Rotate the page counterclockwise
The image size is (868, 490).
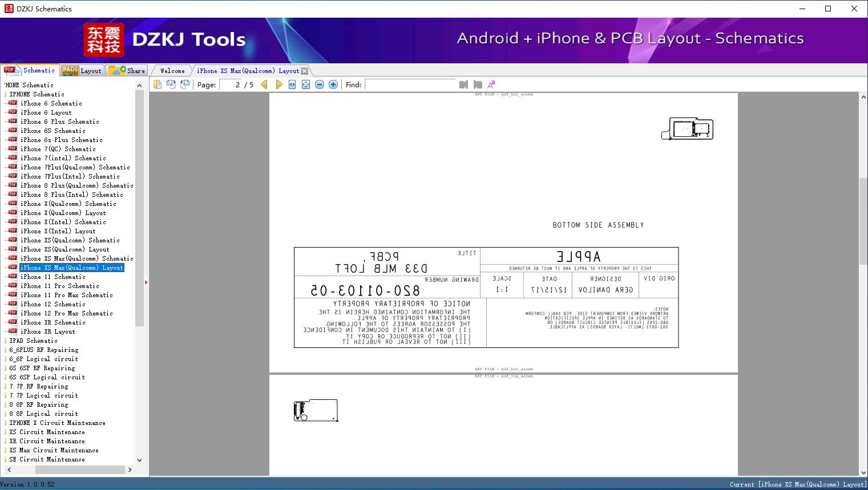pyautogui.click(x=185, y=84)
